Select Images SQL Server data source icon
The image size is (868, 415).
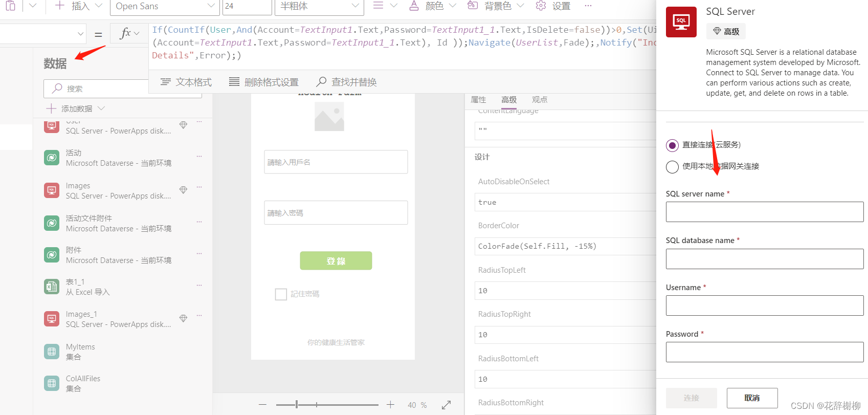52,190
